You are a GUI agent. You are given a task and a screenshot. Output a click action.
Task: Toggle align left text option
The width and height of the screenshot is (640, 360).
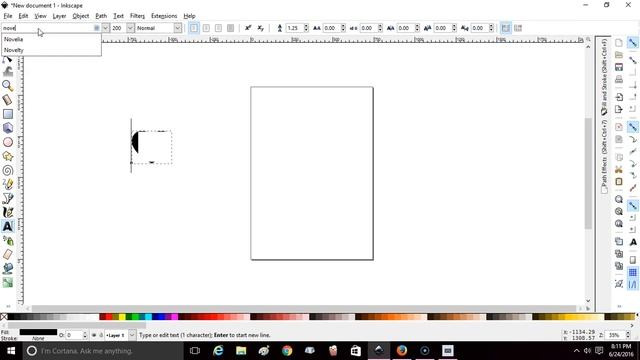pyautogui.click(x=194, y=28)
